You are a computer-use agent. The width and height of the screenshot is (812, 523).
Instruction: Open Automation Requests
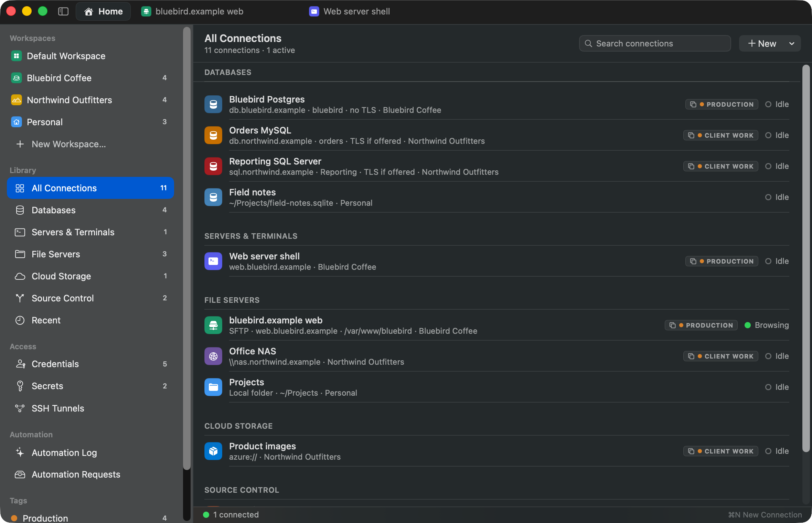[90, 474]
